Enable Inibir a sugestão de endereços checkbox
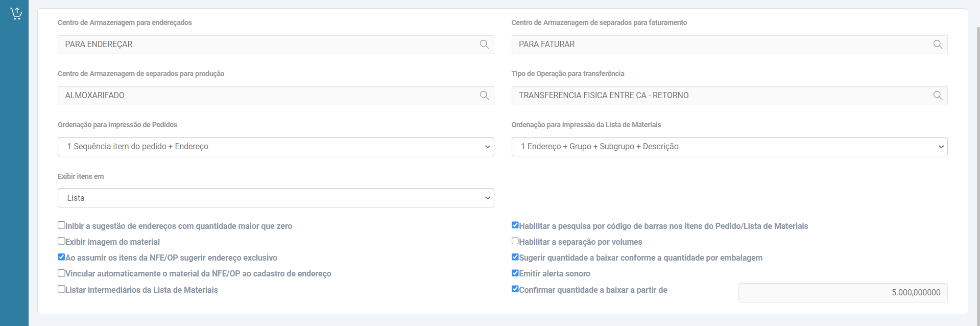Screen dimensions: 980x326 [x=62, y=225]
